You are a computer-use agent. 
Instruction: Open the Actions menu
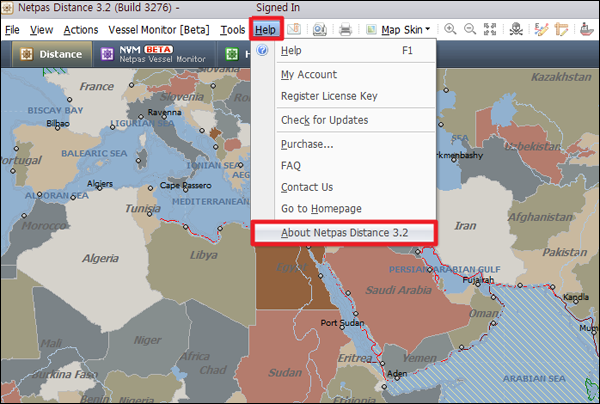click(81, 29)
